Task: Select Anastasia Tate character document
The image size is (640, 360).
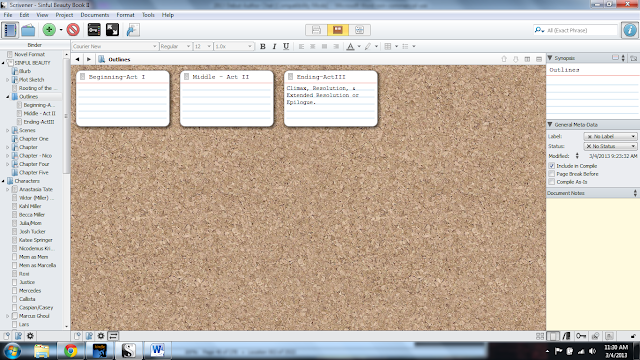Action: pos(36,189)
